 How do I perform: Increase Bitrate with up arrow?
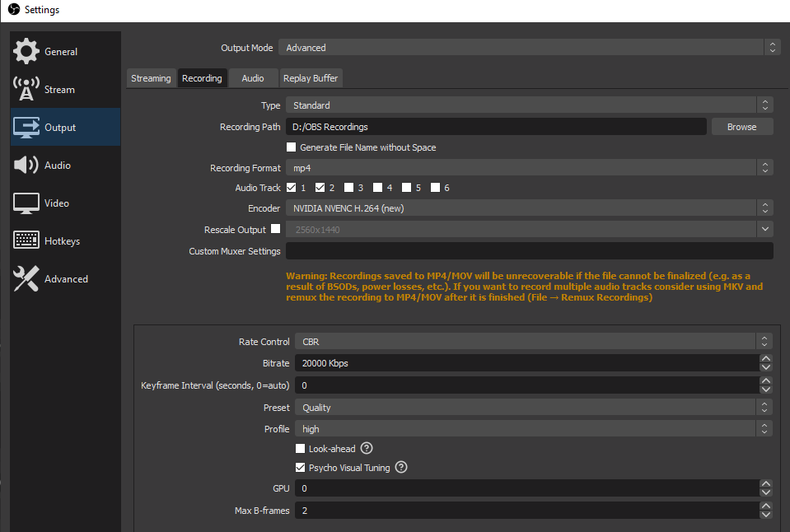pyautogui.click(x=766, y=359)
